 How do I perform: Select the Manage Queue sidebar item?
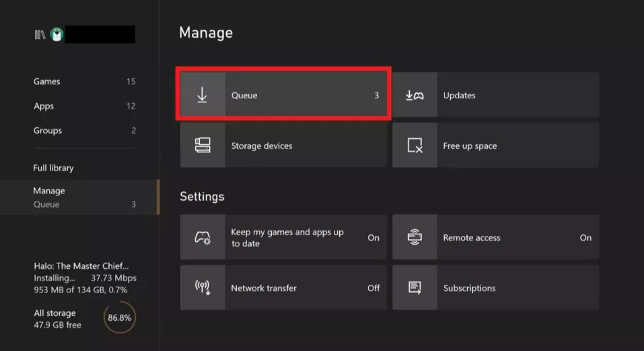coord(79,197)
